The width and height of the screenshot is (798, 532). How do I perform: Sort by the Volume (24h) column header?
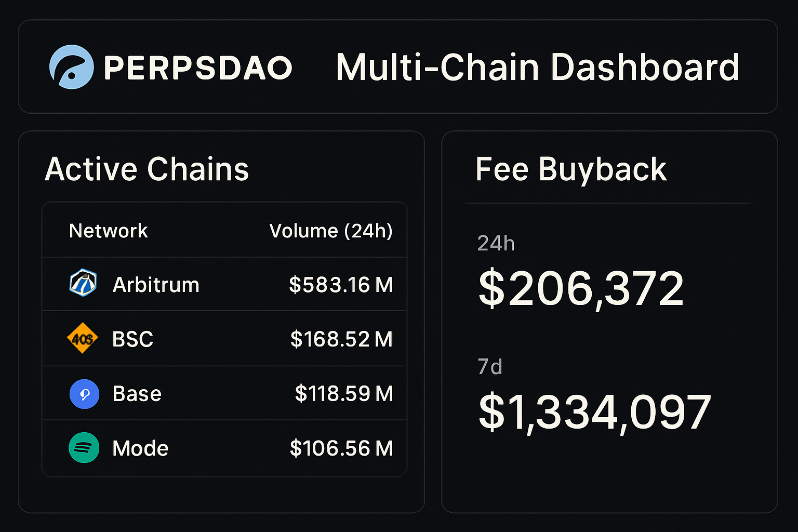(x=331, y=231)
